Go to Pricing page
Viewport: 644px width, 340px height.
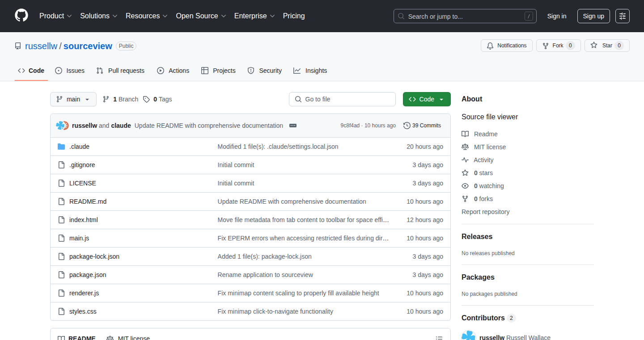[x=294, y=16]
